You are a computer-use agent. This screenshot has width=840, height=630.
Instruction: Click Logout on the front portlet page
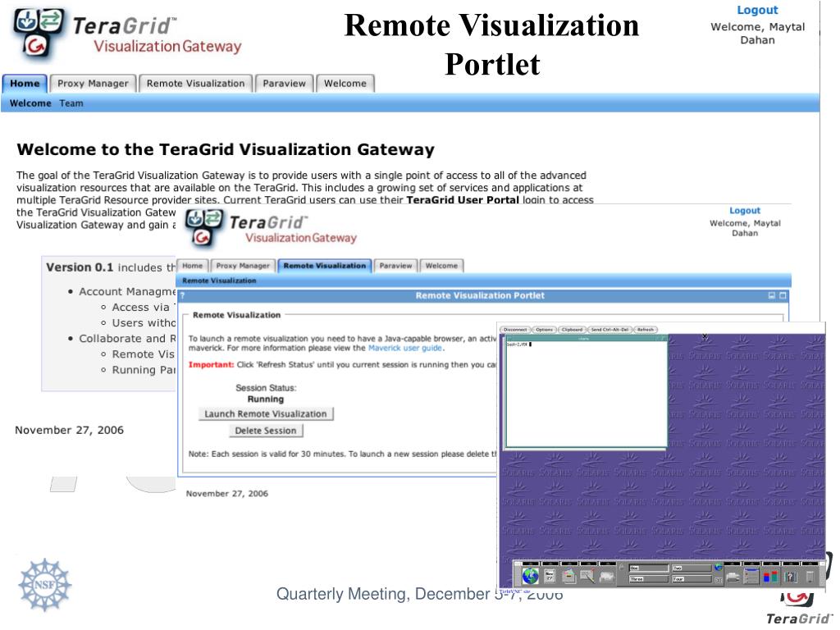(x=745, y=211)
